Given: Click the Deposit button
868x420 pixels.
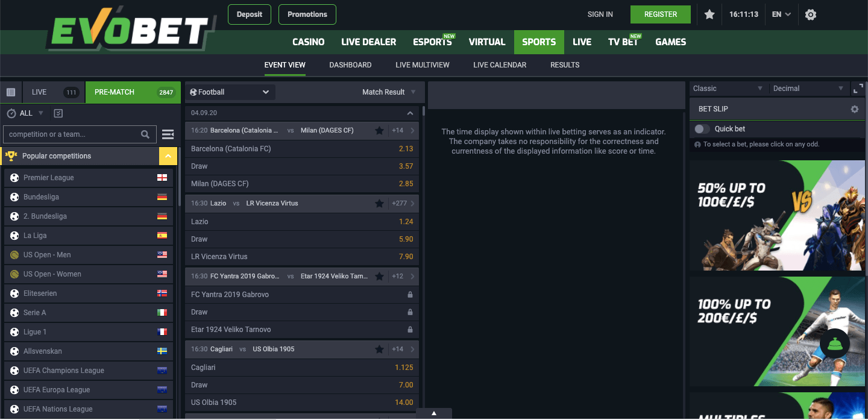Looking at the screenshot, I should (250, 14).
